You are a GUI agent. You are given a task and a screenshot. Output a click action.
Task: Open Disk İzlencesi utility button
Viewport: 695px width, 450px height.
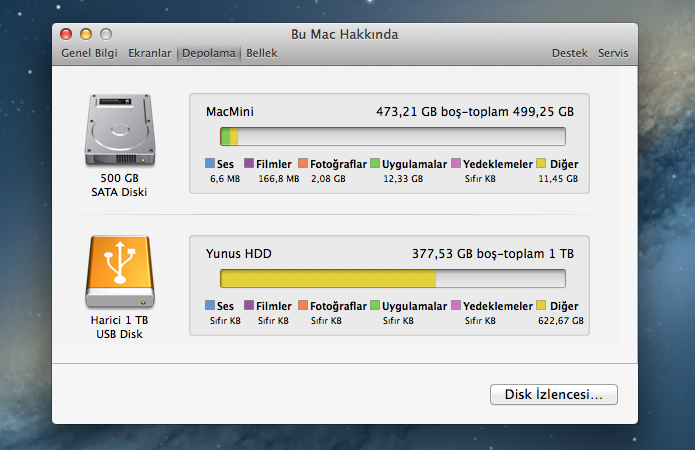(x=554, y=394)
